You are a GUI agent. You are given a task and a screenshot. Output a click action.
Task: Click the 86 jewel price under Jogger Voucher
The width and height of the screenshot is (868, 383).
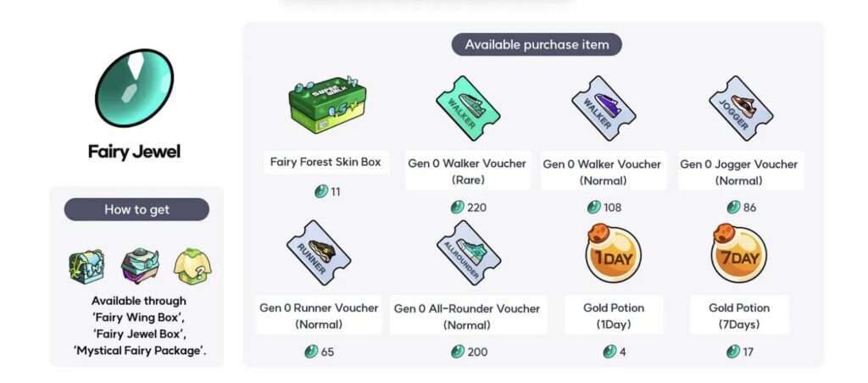point(741,208)
